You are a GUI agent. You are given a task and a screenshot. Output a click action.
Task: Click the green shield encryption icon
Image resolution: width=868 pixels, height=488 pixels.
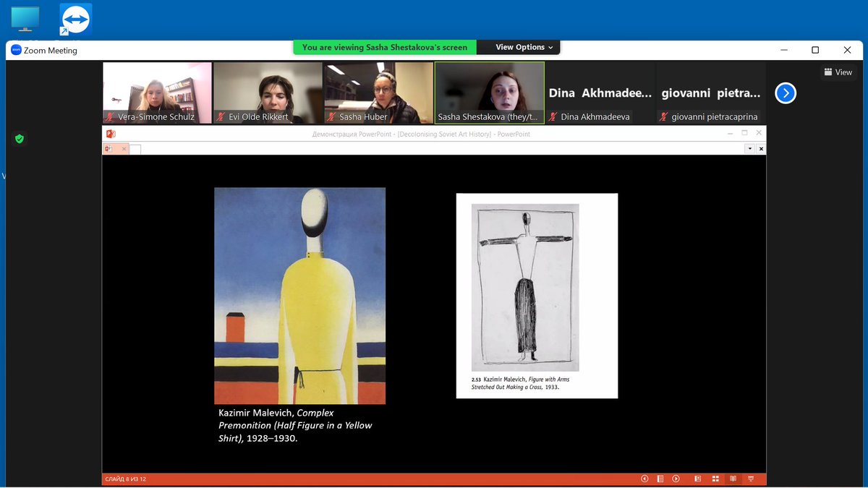pyautogui.click(x=20, y=138)
